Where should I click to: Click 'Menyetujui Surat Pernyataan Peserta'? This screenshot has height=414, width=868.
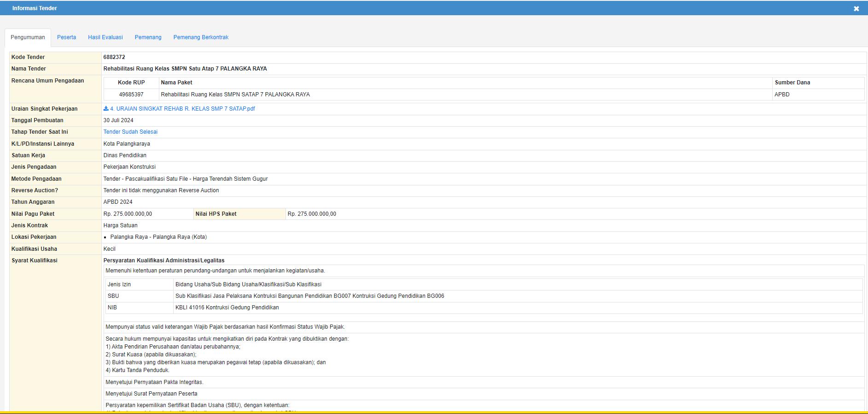point(151,394)
